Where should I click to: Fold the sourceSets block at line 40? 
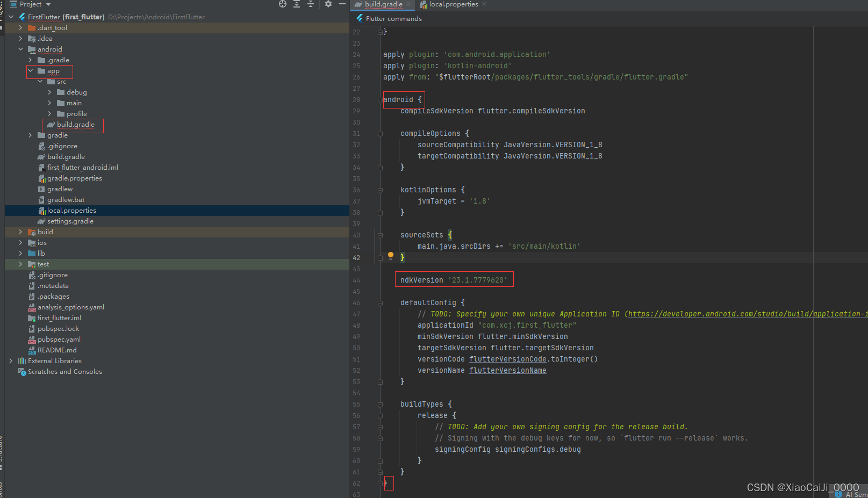pos(380,235)
